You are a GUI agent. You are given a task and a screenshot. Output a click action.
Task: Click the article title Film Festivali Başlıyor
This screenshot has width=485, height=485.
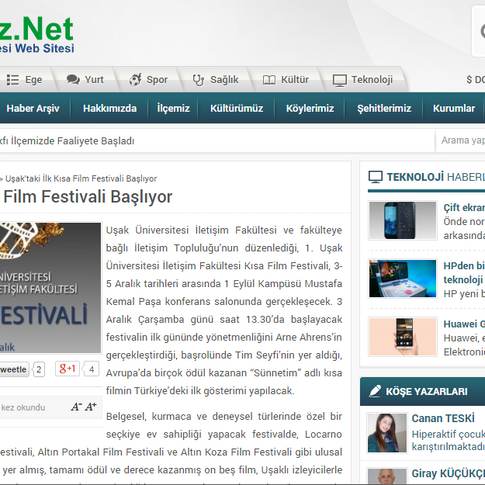pyautogui.click(x=88, y=196)
